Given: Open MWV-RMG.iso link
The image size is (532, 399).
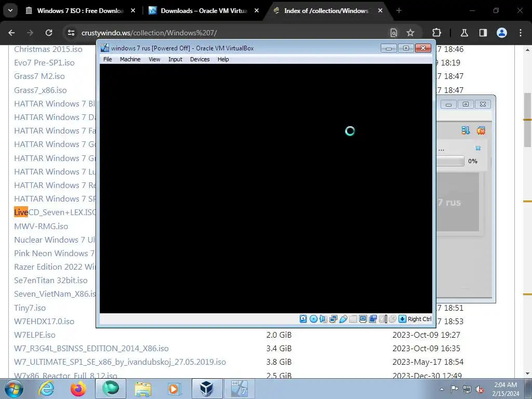Looking at the screenshot, I should point(41,226).
